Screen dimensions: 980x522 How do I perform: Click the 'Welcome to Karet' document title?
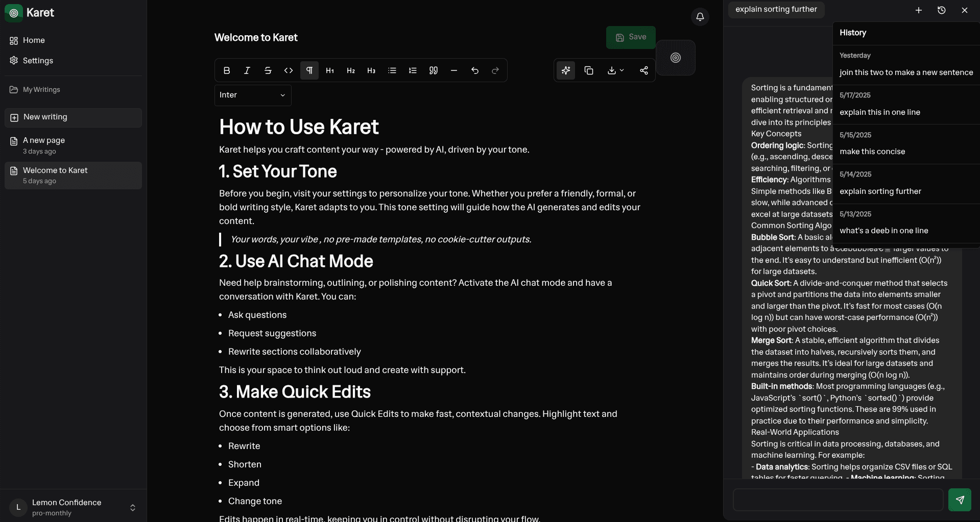(x=256, y=38)
